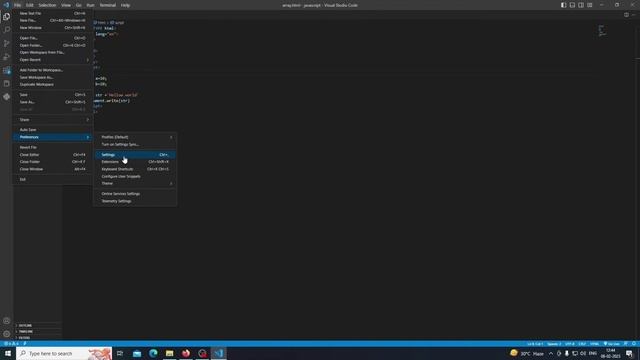Click the File menu in menu bar

pyautogui.click(x=18, y=5)
